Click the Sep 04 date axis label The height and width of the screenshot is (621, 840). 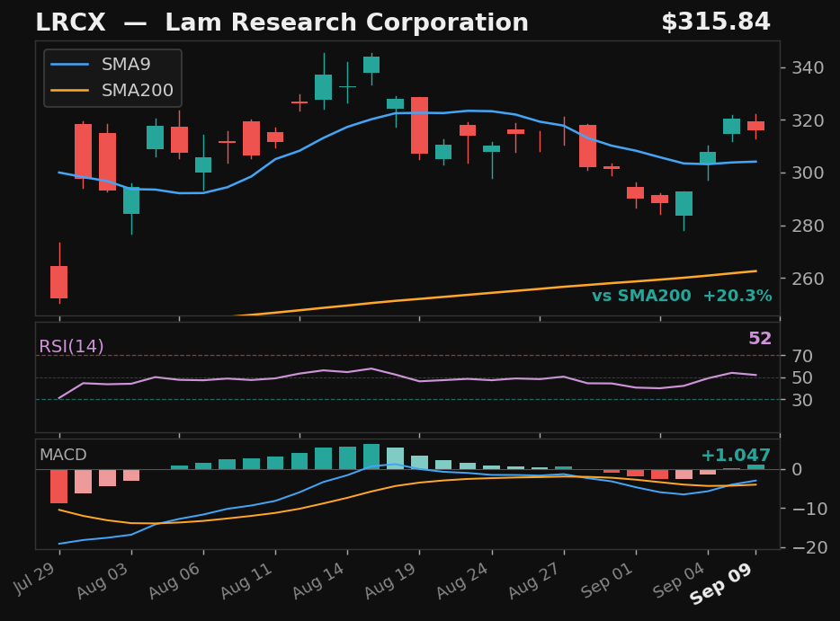[x=679, y=581]
